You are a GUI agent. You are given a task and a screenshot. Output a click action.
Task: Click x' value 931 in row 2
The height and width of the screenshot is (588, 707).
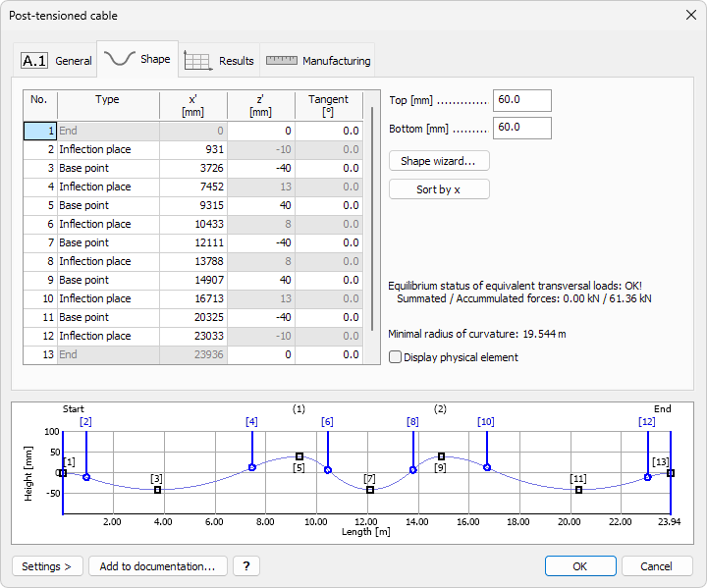(x=193, y=150)
